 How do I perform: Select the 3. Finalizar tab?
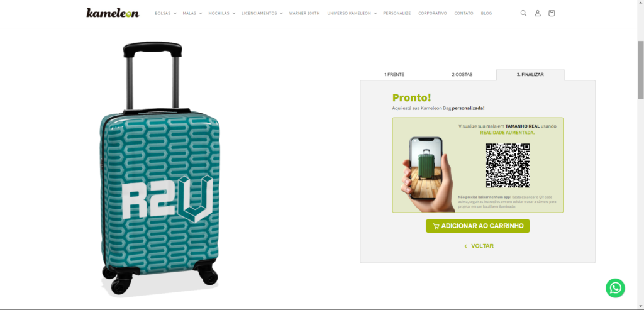530,75
